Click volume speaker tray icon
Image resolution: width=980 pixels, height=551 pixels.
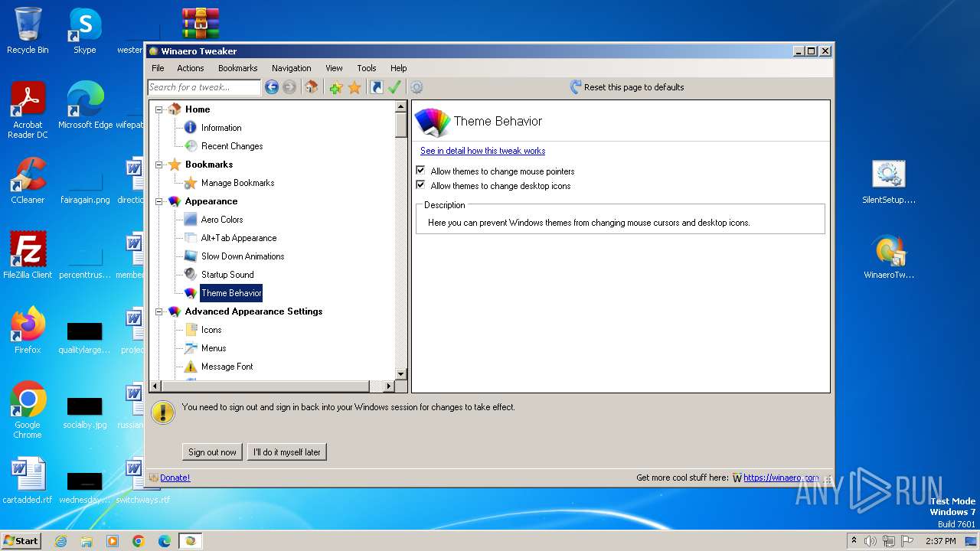pyautogui.click(x=871, y=541)
